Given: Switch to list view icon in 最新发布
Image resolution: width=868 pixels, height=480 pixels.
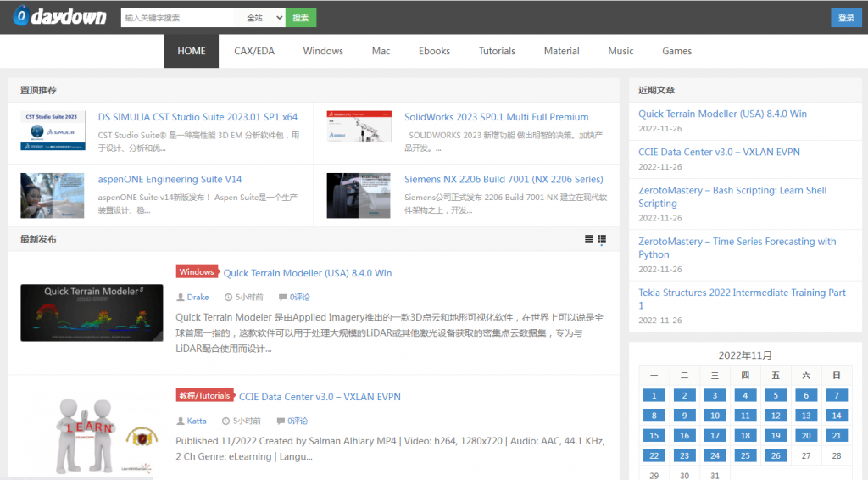Looking at the screenshot, I should tap(588, 238).
